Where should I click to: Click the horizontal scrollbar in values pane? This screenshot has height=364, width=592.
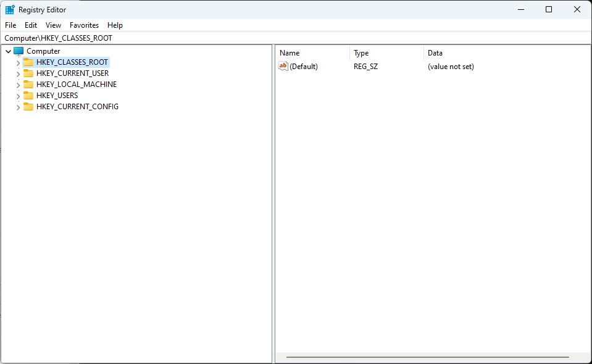pyautogui.click(x=427, y=357)
